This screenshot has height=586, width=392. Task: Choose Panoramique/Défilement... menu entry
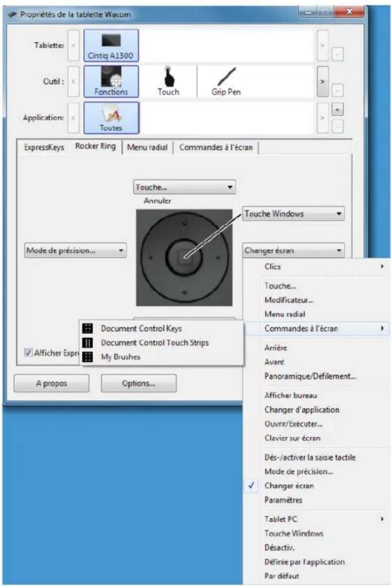coord(317,376)
